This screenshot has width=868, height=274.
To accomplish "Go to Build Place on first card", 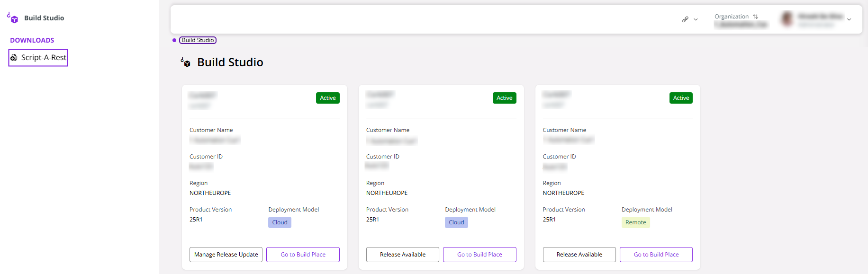I will pos(303,255).
